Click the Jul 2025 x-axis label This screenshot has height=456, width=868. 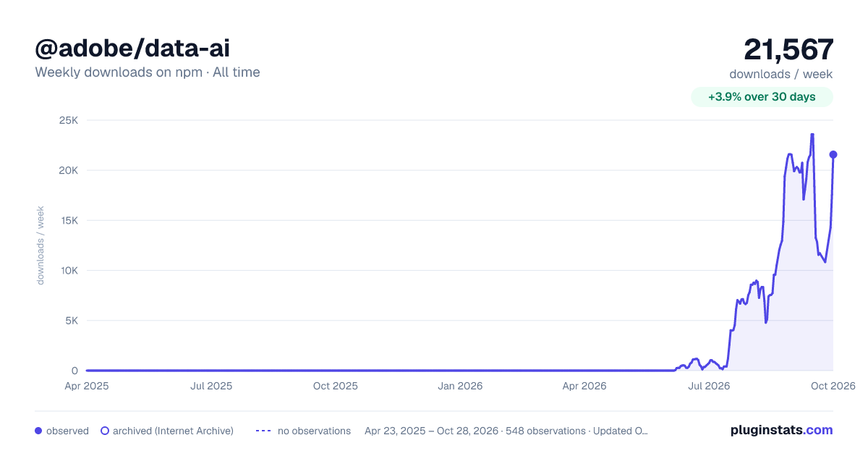(x=211, y=386)
